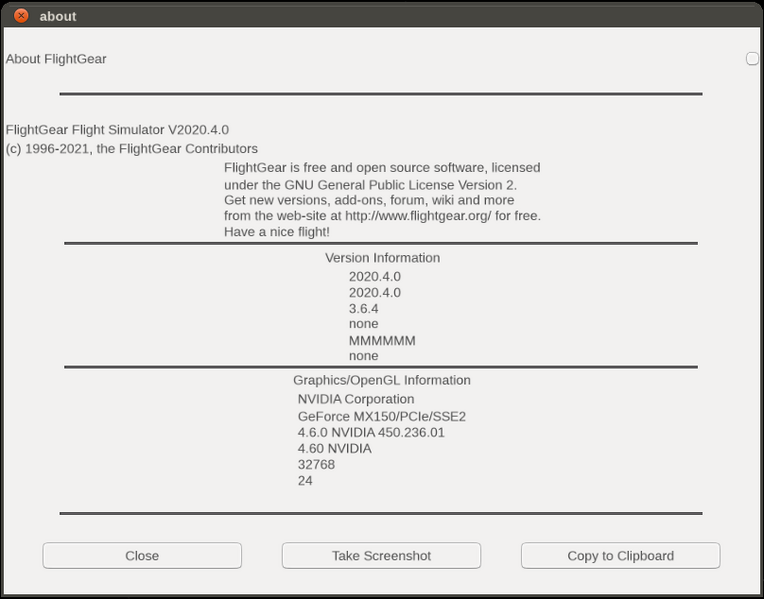Click 'Get new versions, add-ons, forum' line
764x599 pixels.
369,200
